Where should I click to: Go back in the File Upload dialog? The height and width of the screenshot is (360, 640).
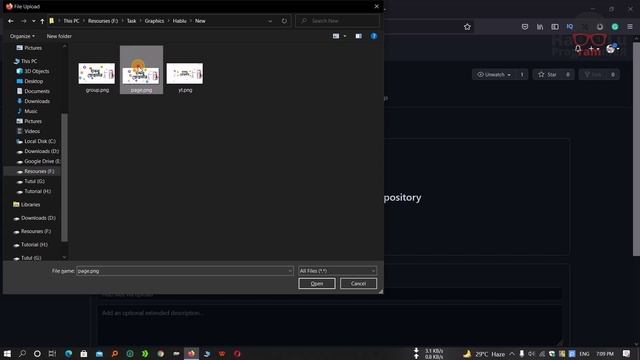pos(11,21)
